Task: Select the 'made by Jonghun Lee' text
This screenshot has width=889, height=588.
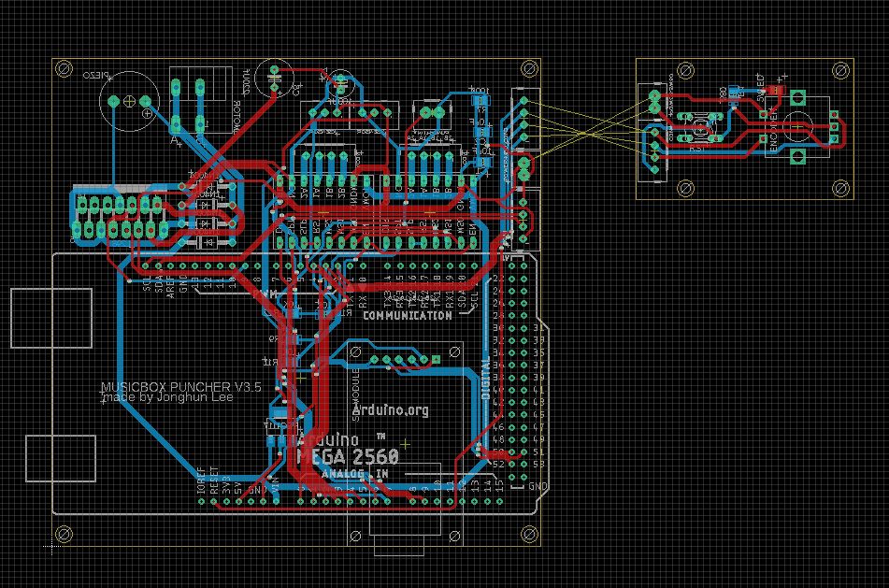Action: click(x=168, y=397)
